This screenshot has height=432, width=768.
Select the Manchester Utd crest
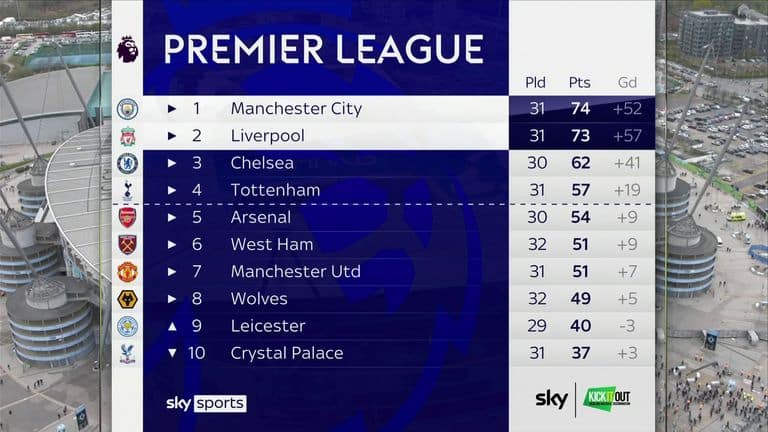[127, 272]
